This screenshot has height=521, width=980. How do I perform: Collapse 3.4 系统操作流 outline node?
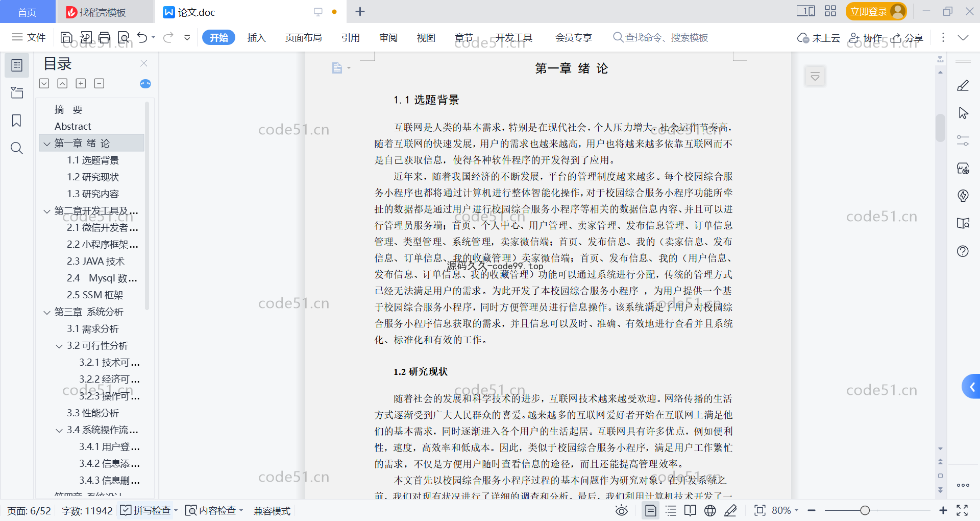(x=59, y=430)
